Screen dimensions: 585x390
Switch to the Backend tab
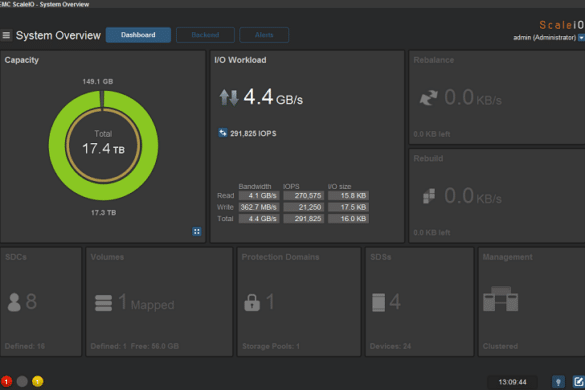coord(205,35)
